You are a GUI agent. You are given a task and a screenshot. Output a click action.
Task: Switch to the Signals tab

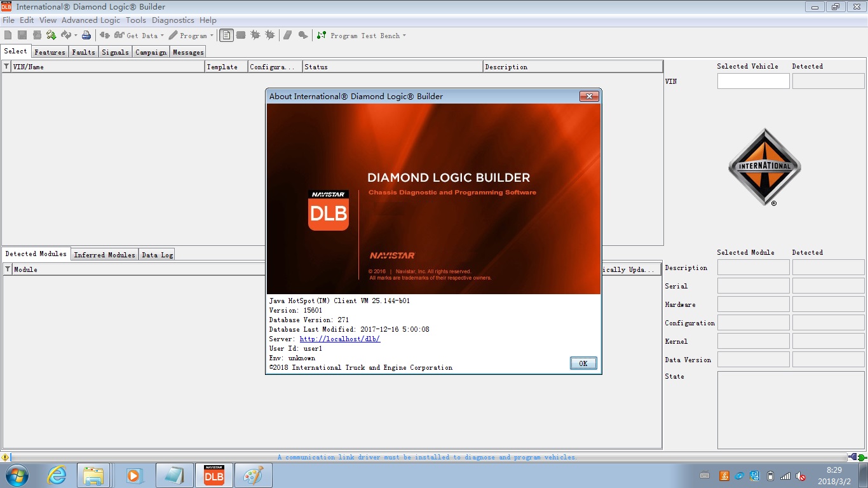115,52
